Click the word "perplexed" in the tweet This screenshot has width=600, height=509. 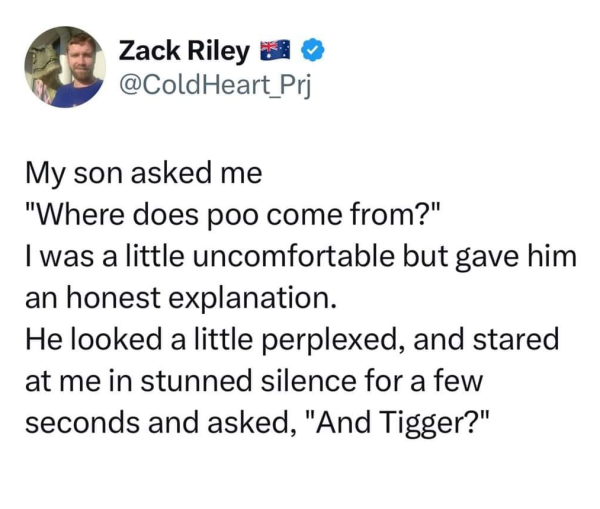[x=328, y=341]
